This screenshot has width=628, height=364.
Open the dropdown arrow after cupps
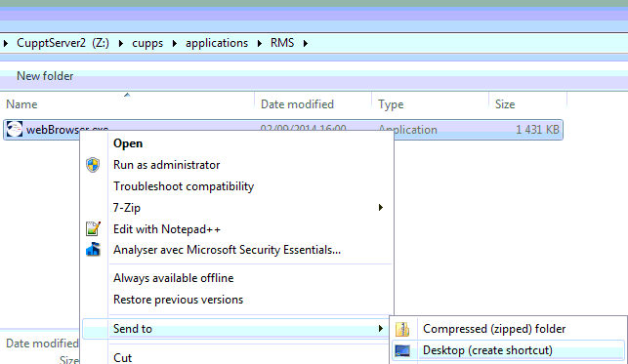[x=174, y=43]
